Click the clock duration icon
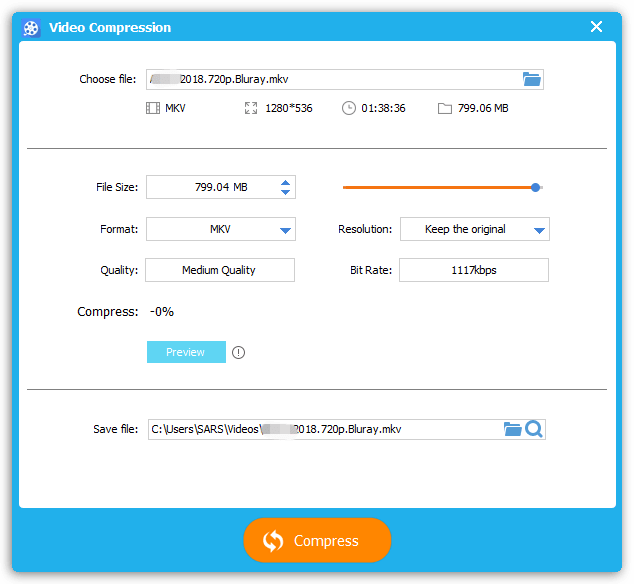 click(x=349, y=108)
